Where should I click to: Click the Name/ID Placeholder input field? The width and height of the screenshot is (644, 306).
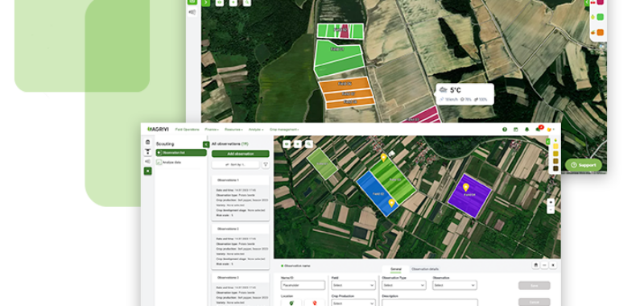[303, 285]
